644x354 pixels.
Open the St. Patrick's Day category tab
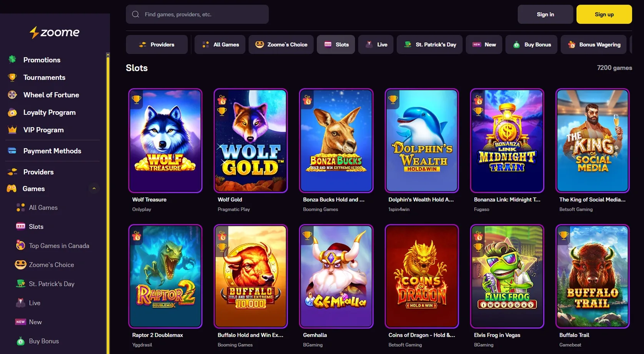click(x=429, y=44)
